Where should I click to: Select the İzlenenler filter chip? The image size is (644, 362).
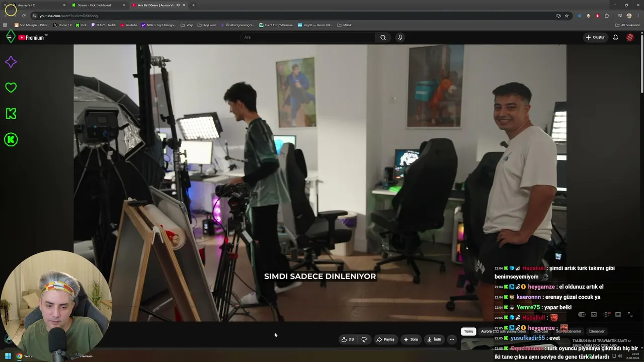click(597, 331)
